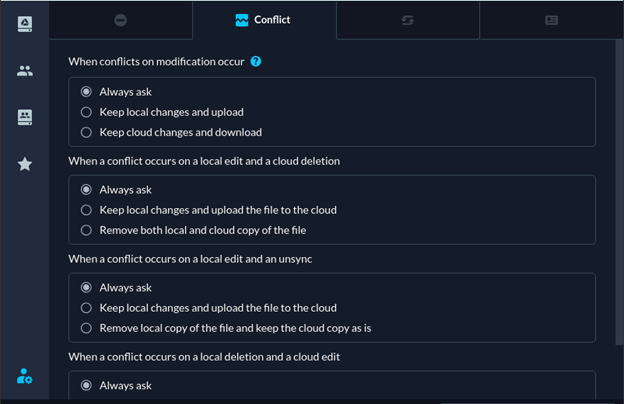Screen dimensions: 624x404
Task: Select Always ask under local edit and cloud deletion
Action: click(116, 190)
